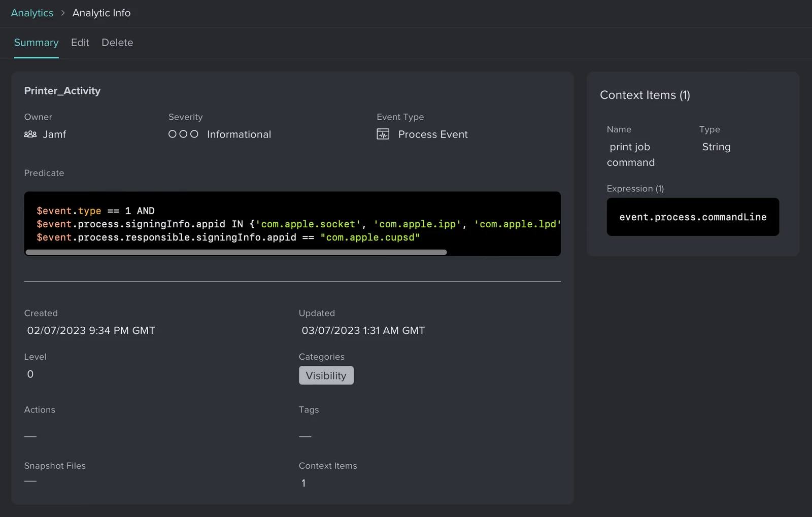This screenshot has width=812, height=517.
Task: Click the predicate horizontal scrollbar
Action: (x=236, y=252)
